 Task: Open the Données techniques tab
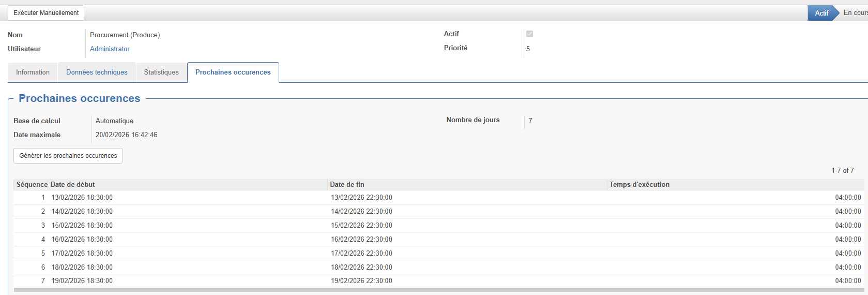[x=97, y=72]
